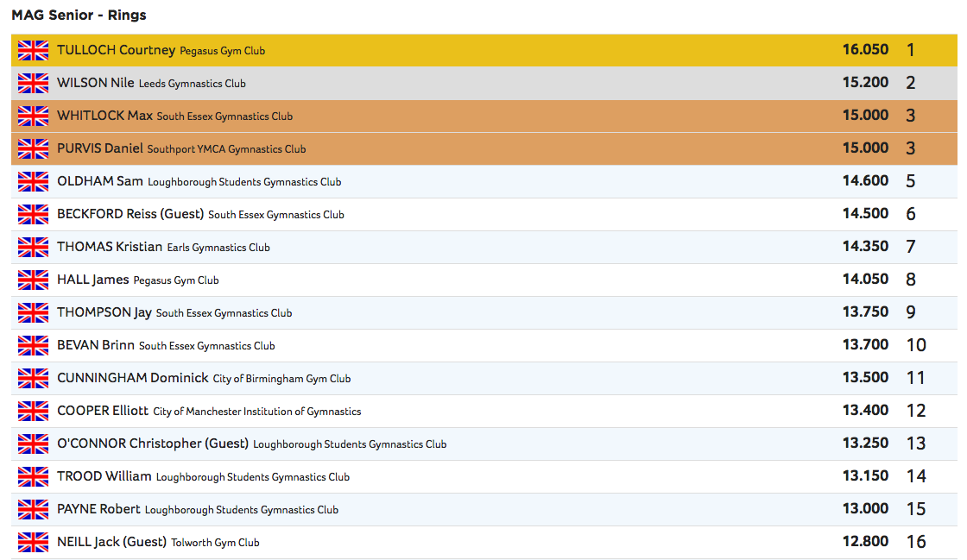Click City of Manchester Institution of Gymnastics
The width and height of the screenshot is (967, 560).
(x=256, y=412)
